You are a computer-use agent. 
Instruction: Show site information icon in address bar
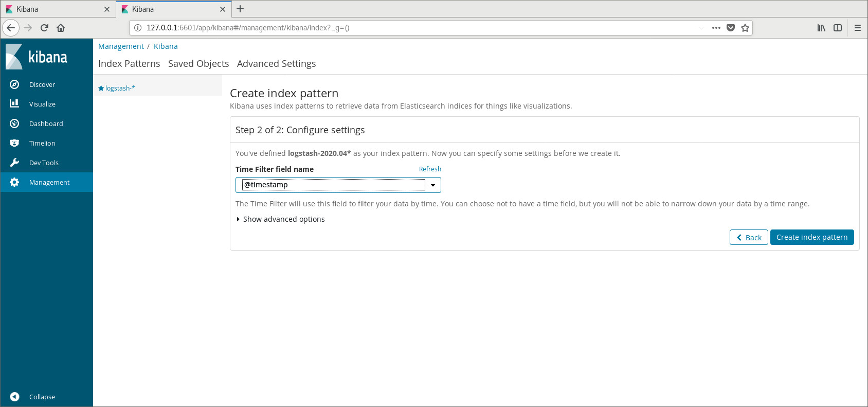138,28
